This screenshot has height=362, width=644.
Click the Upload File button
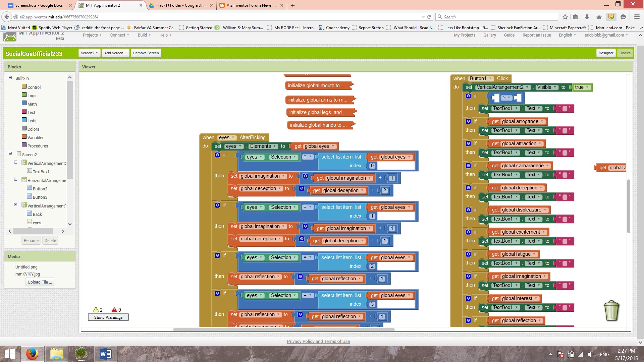[40, 282]
